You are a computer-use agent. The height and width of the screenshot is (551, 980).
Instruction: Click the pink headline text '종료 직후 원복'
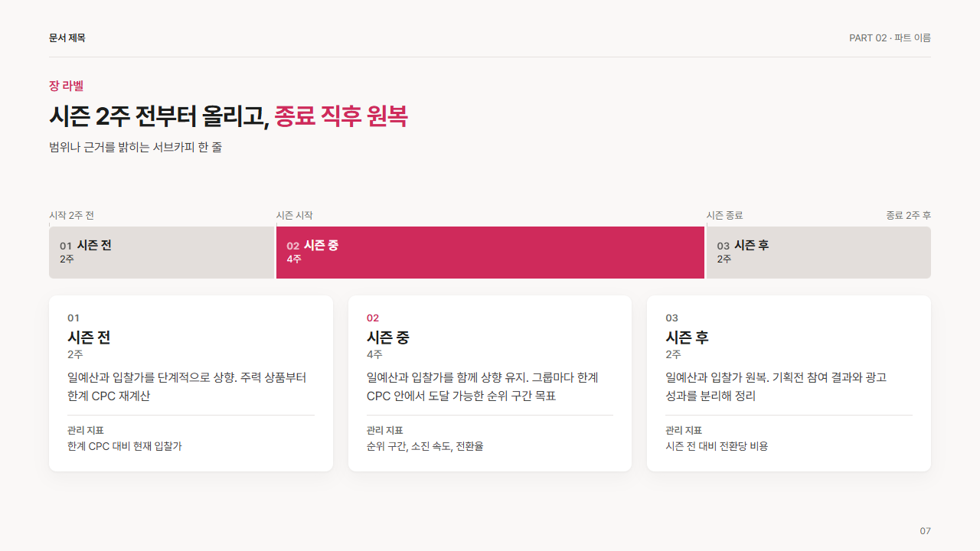coord(341,116)
